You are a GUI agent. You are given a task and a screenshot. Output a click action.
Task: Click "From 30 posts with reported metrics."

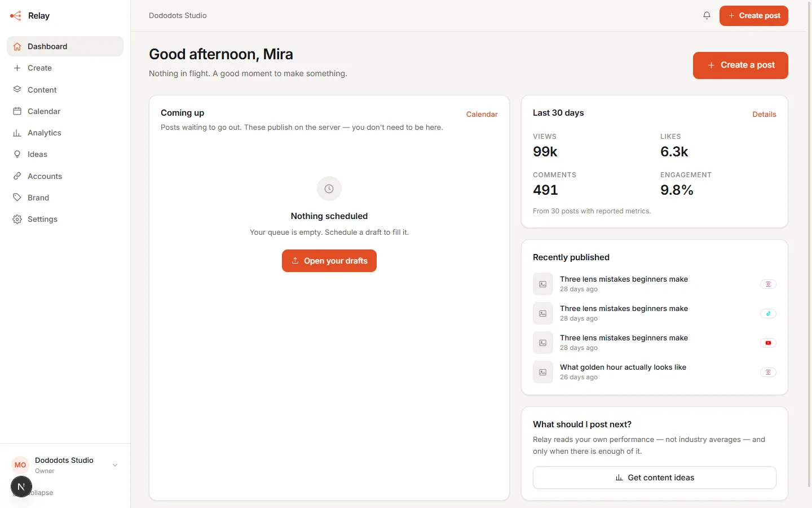pos(592,211)
